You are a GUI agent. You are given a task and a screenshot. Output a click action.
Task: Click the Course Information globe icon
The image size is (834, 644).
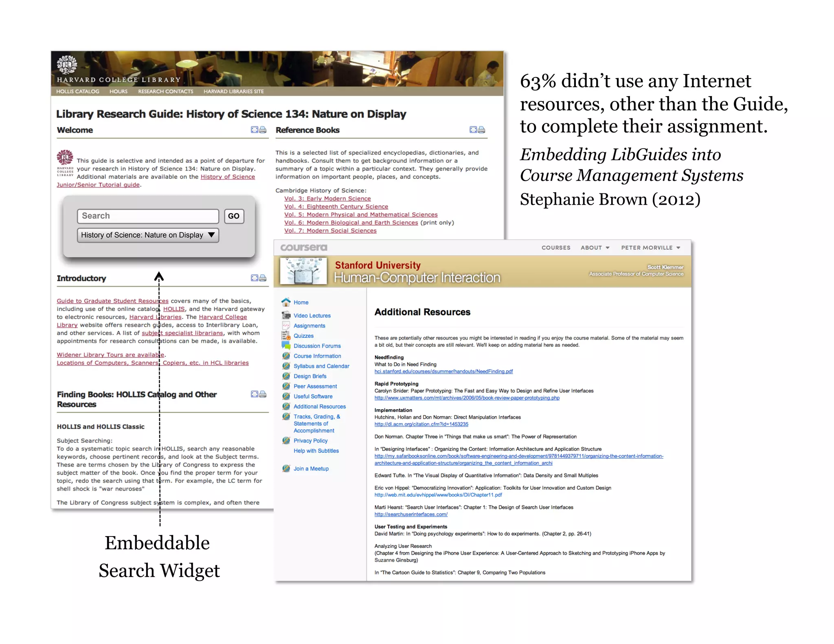tap(286, 355)
